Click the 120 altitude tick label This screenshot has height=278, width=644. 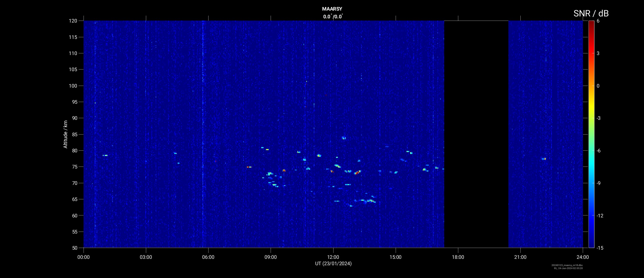click(x=73, y=21)
